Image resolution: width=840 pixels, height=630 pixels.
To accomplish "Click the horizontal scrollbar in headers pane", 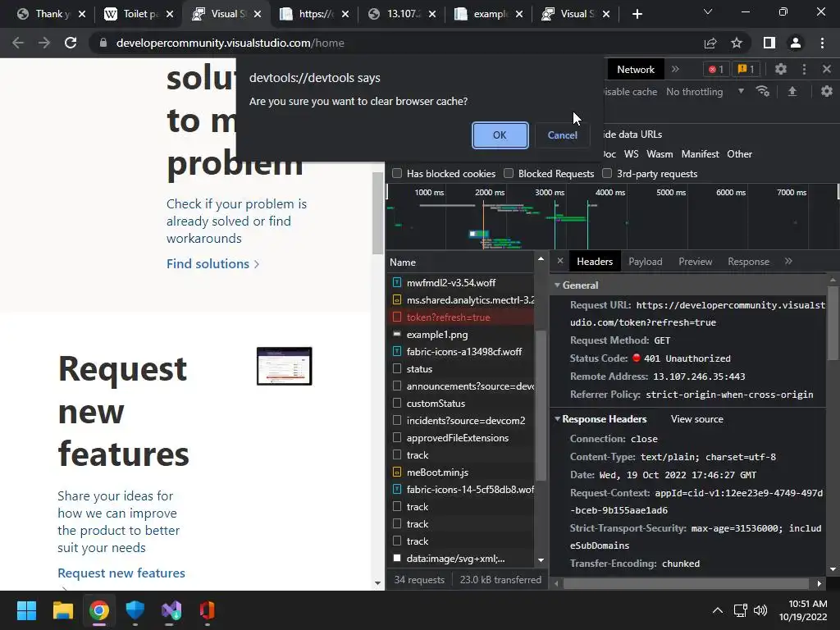I will coord(686,583).
